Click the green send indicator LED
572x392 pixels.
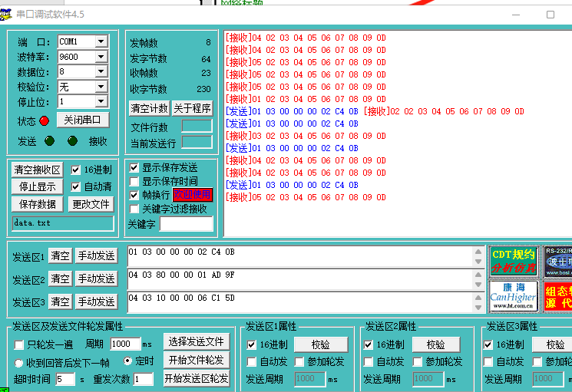(x=49, y=141)
